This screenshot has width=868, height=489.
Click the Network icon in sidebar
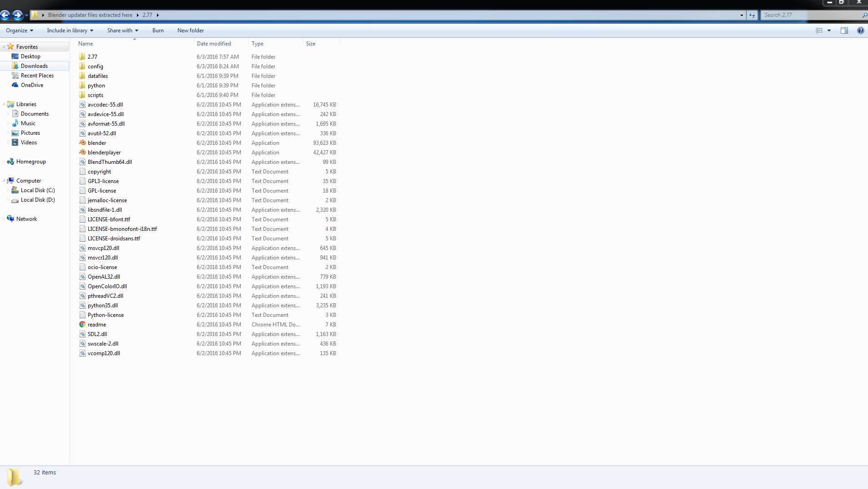coord(10,219)
